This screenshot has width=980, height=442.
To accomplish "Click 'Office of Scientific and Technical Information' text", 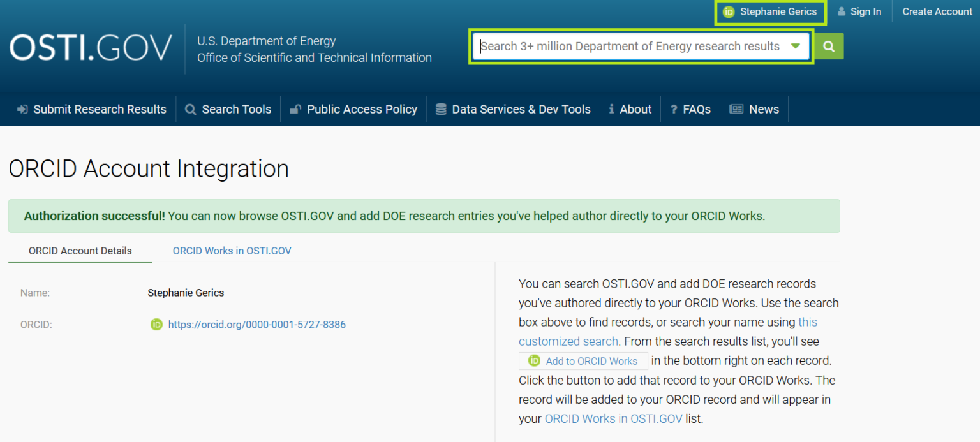I will tap(315, 57).
